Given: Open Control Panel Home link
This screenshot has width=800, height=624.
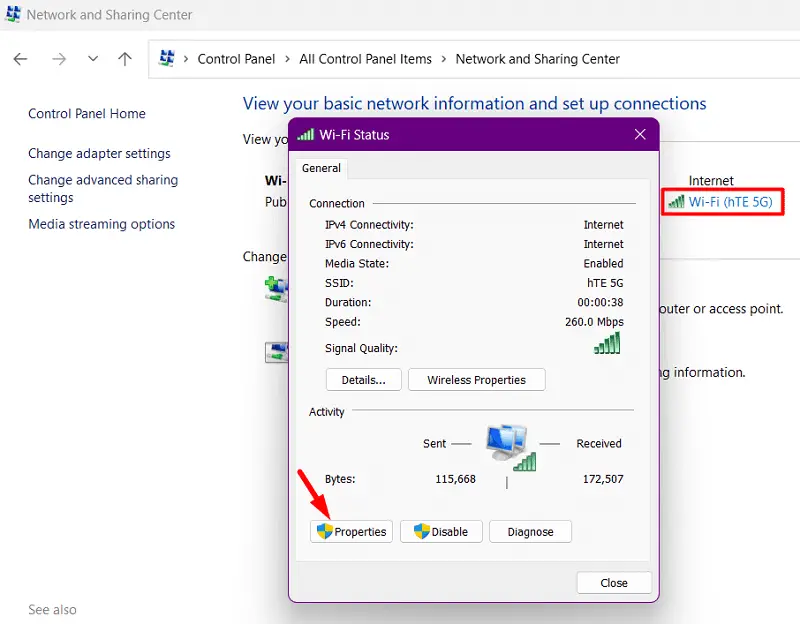Looking at the screenshot, I should [87, 114].
